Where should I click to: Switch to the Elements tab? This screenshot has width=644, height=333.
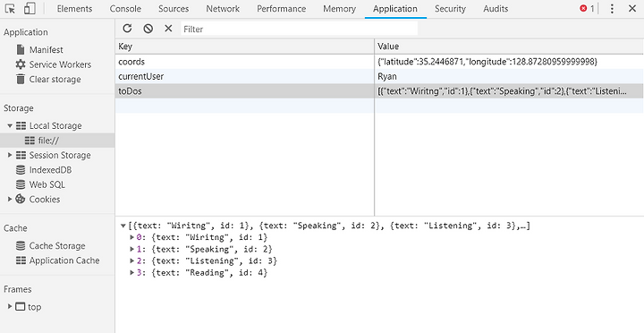click(x=75, y=9)
